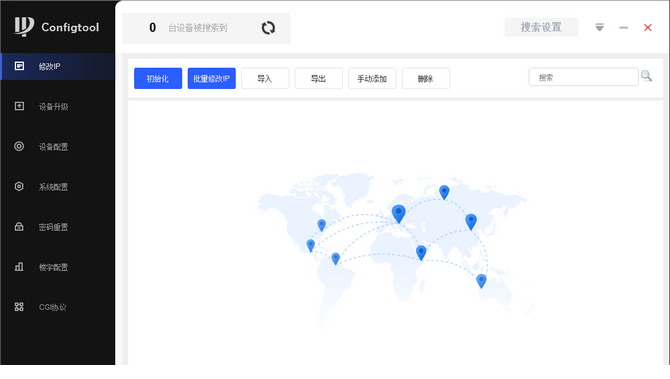Expand the dropdown arrow in title bar
The image size is (670, 379).
599,28
